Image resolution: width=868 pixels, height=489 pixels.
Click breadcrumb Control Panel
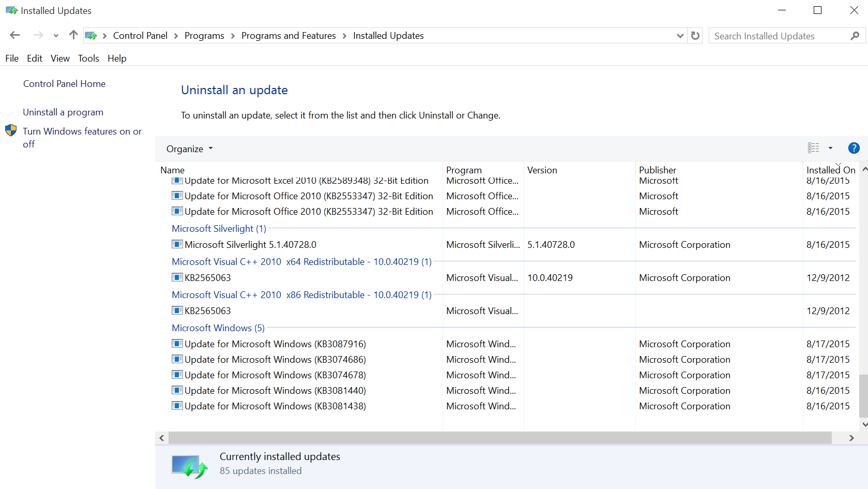[140, 36]
